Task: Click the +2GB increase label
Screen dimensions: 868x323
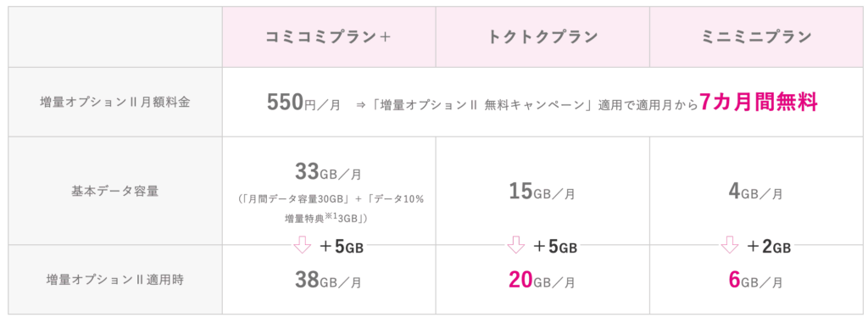Action: tap(768, 247)
